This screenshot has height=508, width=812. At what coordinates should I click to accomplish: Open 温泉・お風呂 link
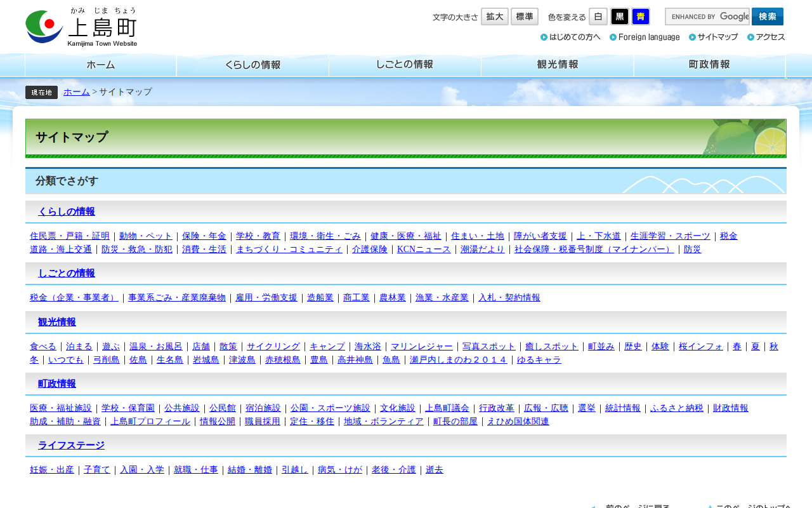coord(156,347)
